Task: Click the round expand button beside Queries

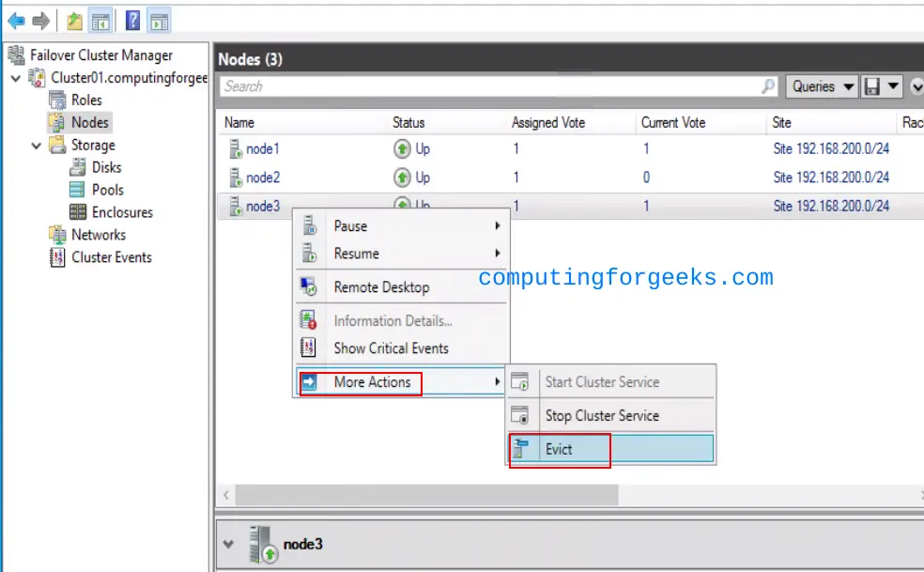Action: point(916,86)
